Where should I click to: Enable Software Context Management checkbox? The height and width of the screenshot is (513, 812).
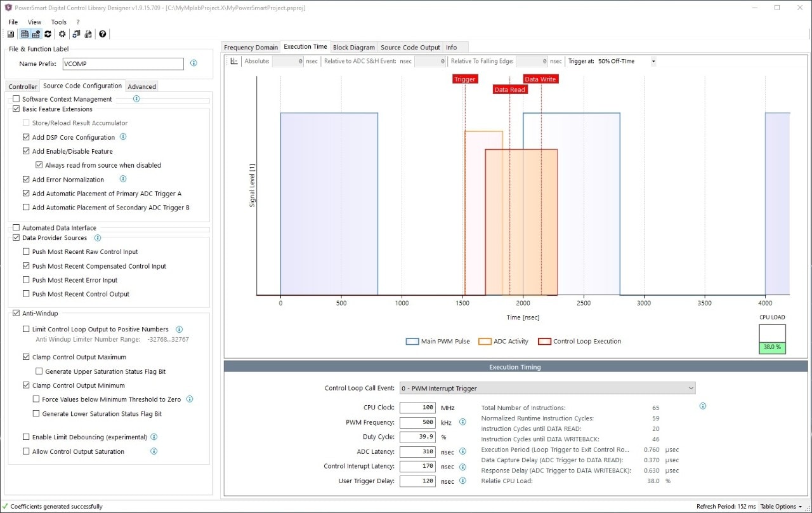click(x=16, y=99)
